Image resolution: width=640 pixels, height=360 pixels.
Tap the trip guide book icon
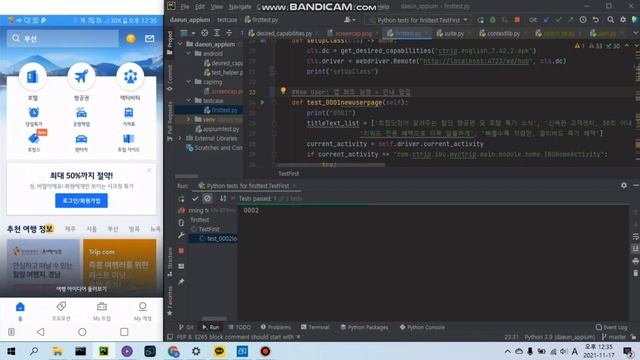(129, 139)
